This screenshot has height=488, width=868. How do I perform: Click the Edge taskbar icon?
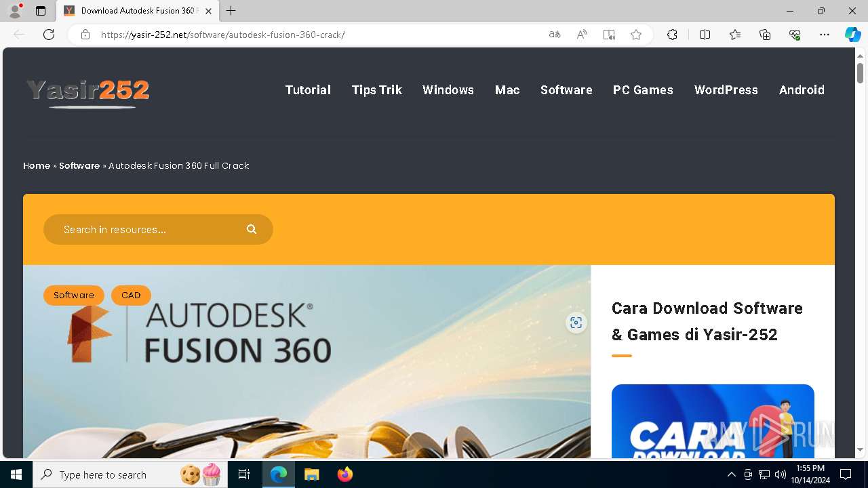[x=279, y=474]
